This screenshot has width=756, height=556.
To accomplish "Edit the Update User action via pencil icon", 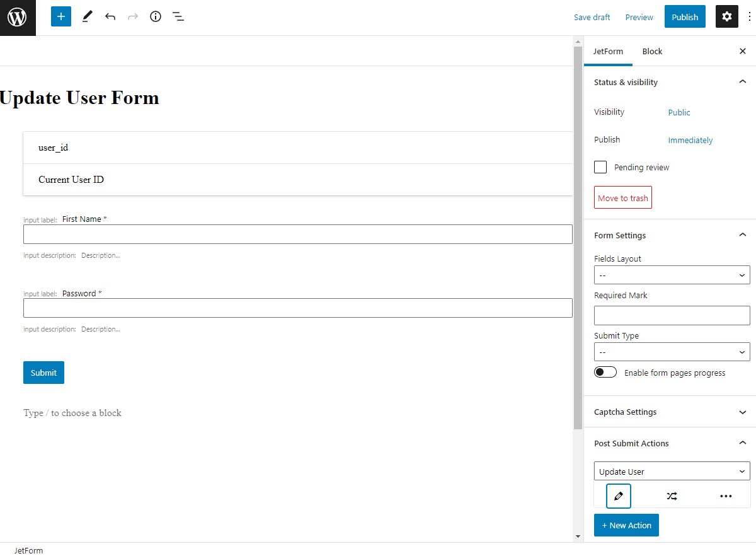I will (618, 496).
